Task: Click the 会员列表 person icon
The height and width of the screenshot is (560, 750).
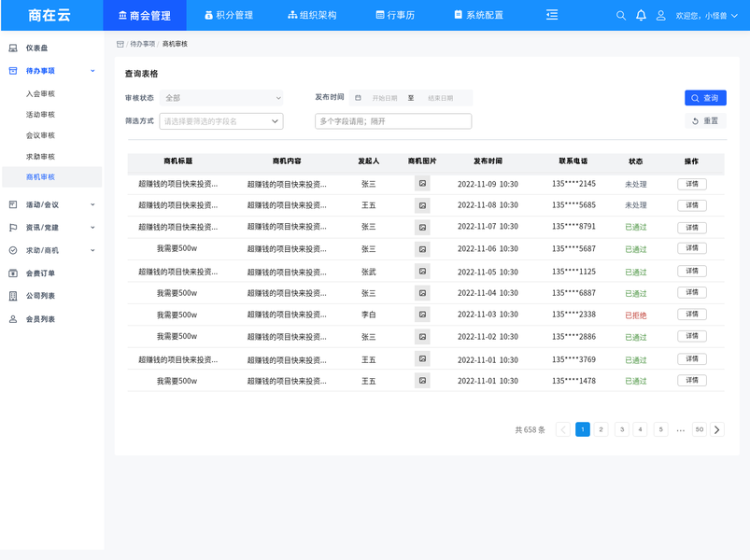Action: pyautogui.click(x=13, y=318)
